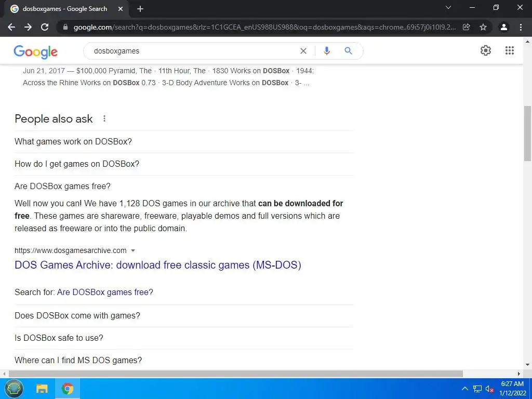Click the horizontal scrollbar thumb
The image size is (532, 399).
pos(236,374)
